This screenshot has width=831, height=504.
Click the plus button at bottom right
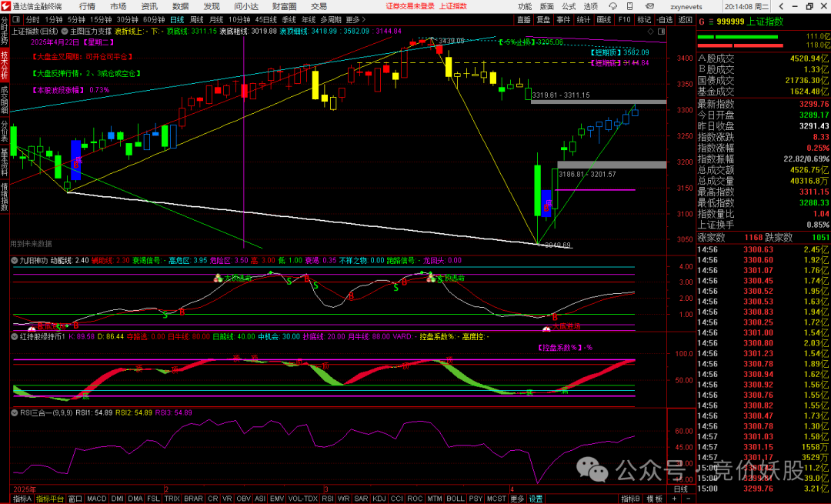point(674,499)
